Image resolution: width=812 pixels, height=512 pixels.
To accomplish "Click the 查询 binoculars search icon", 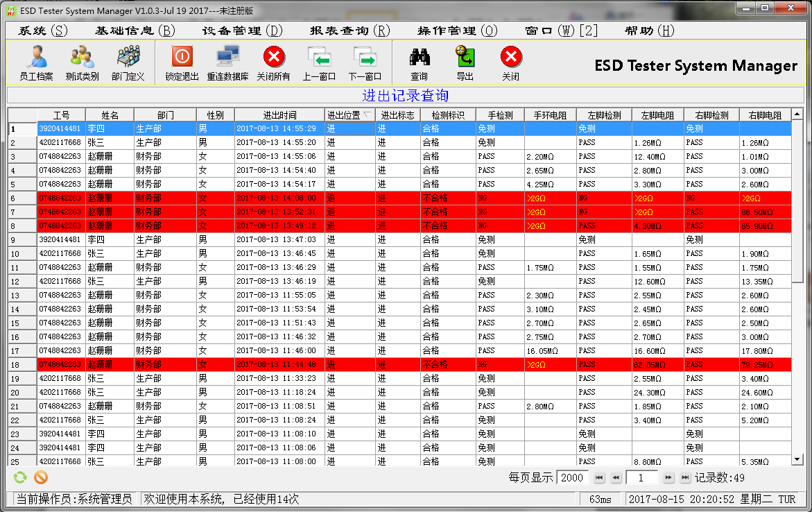I will pos(419,62).
